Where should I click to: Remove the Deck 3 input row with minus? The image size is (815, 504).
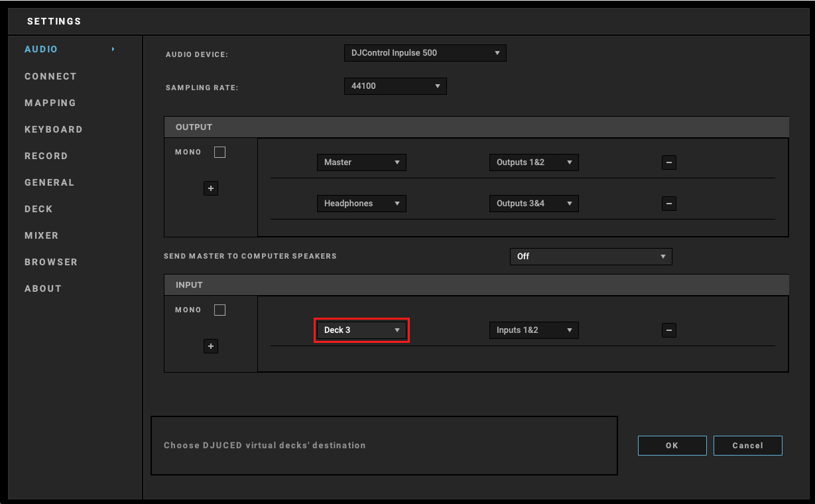pos(669,330)
